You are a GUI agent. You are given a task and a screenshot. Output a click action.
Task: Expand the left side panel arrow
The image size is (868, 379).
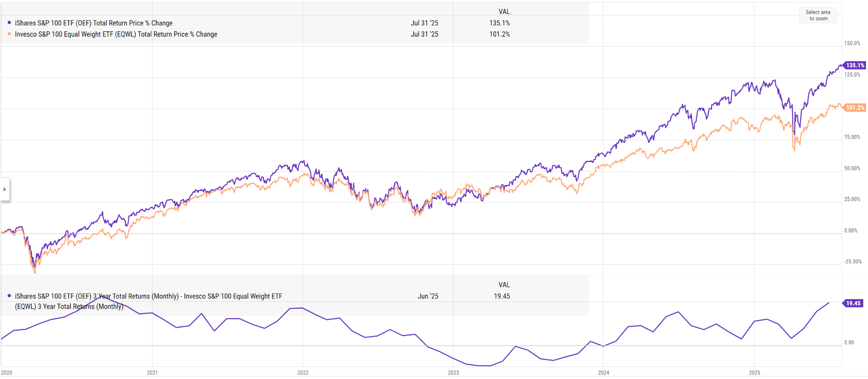5,189
